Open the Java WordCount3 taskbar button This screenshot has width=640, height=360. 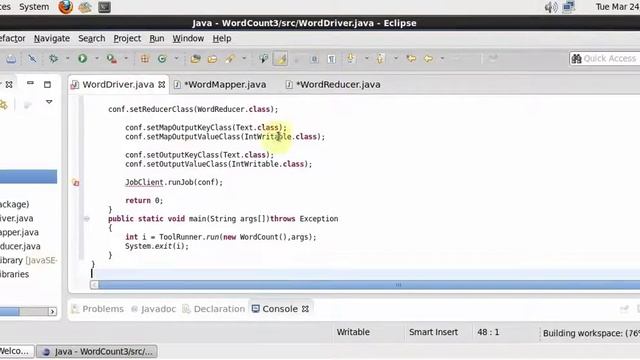click(97, 351)
